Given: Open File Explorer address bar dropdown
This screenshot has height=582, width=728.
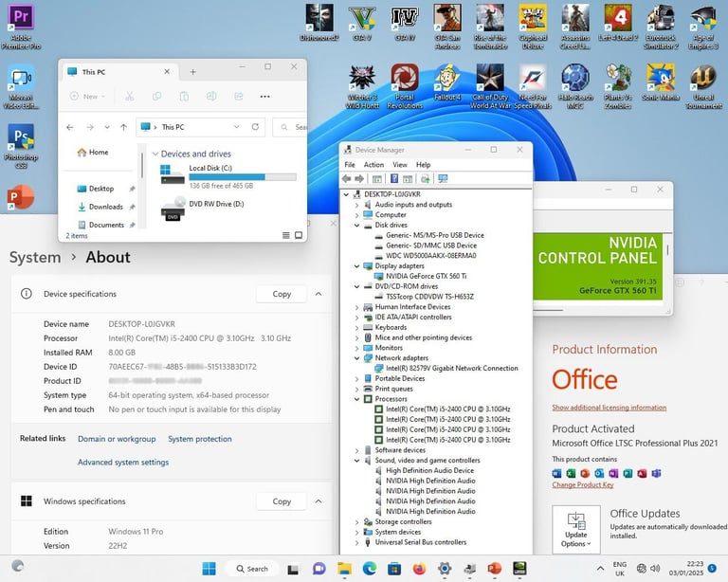Looking at the screenshot, I should (236, 127).
